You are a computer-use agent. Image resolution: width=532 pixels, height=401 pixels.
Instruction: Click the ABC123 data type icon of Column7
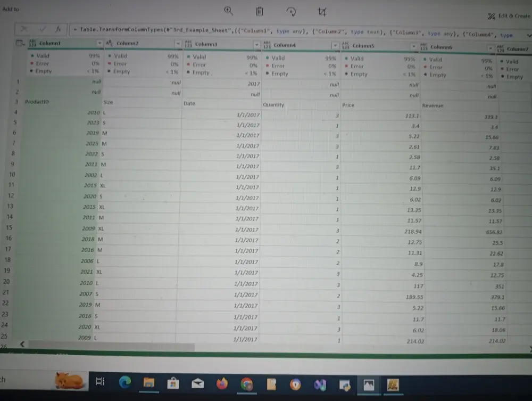click(x=501, y=48)
